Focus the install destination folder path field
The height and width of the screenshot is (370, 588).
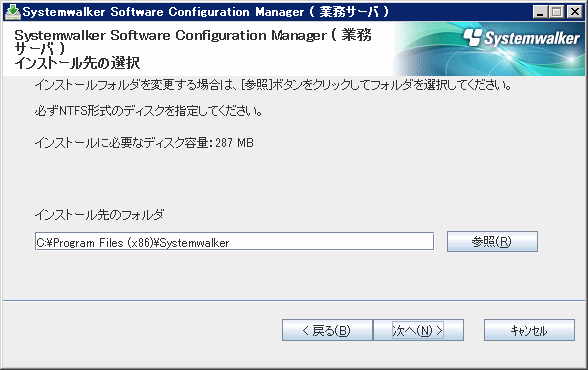234,242
